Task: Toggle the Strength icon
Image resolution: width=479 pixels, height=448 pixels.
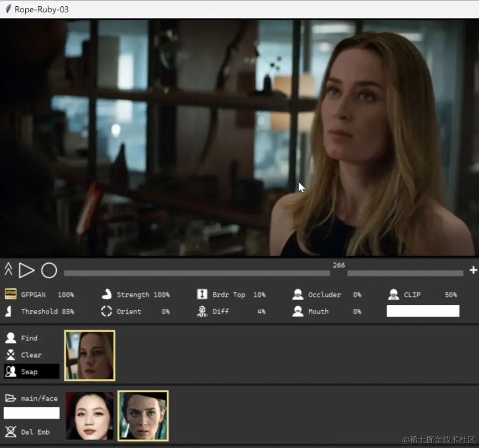Action: pos(107,294)
